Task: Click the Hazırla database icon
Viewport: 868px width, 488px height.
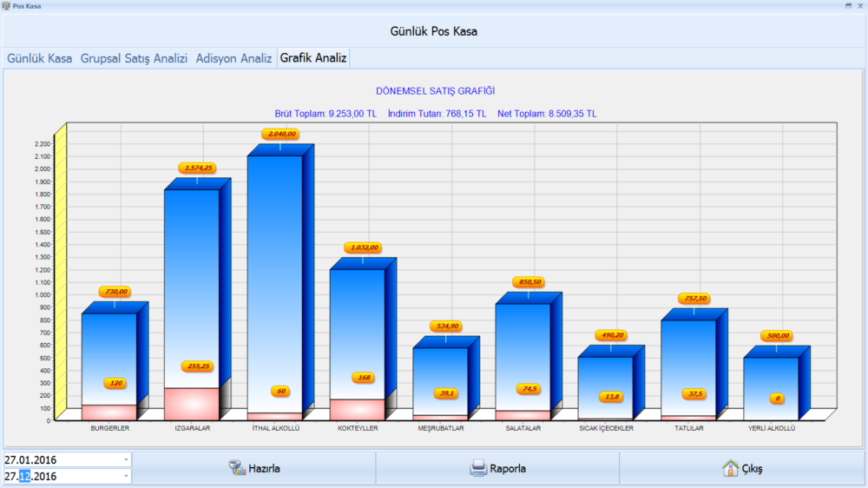Action: click(237, 468)
